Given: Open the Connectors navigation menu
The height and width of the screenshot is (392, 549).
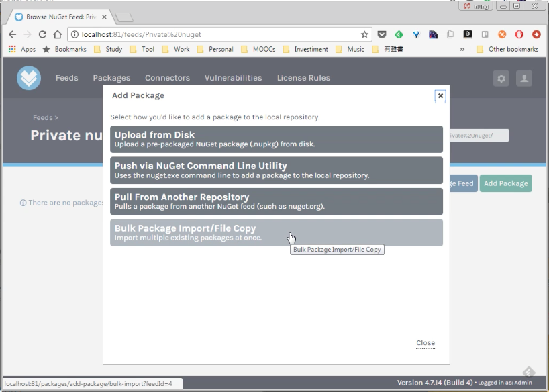Looking at the screenshot, I should tap(167, 78).
